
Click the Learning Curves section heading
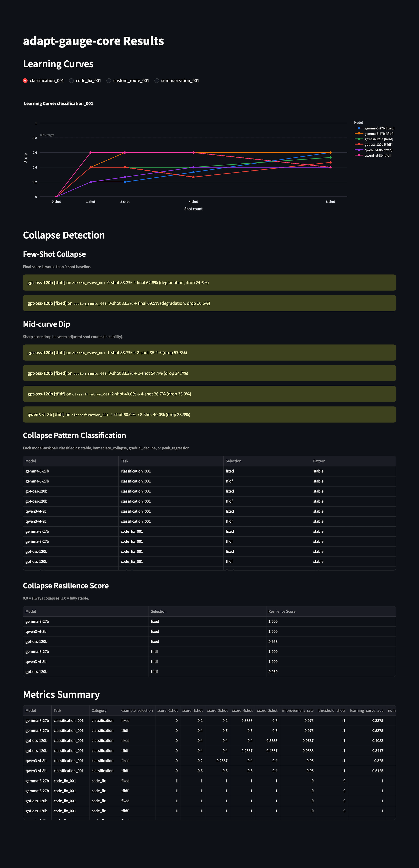58,64
